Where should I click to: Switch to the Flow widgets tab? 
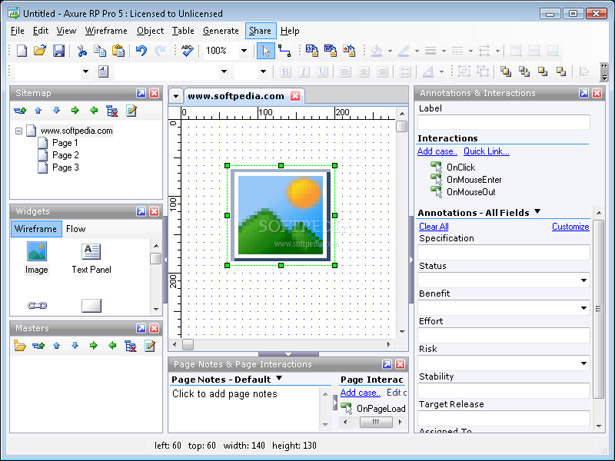pos(76,229)
